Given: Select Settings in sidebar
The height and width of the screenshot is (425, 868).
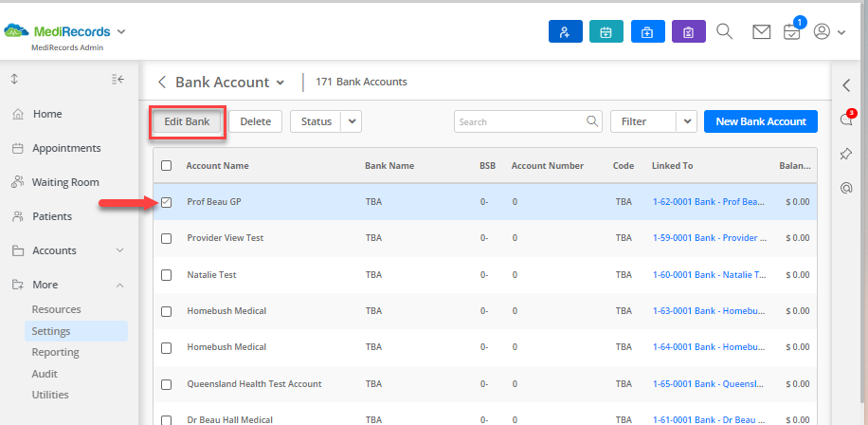Looking at the screenshot, I should [x=76, y=331].
